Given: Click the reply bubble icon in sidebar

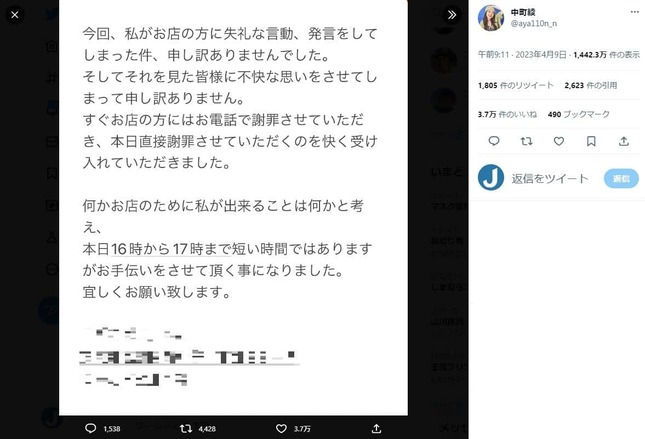Looking at the screenshot, I should click(494, 141).
